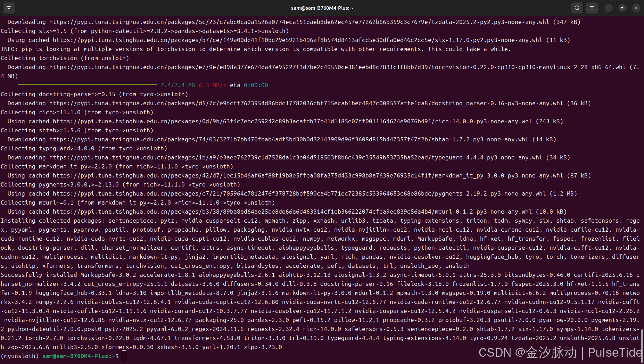Click the six-1.17.0 cached URL line
The image size is (644, 364).
coord(289,40)
